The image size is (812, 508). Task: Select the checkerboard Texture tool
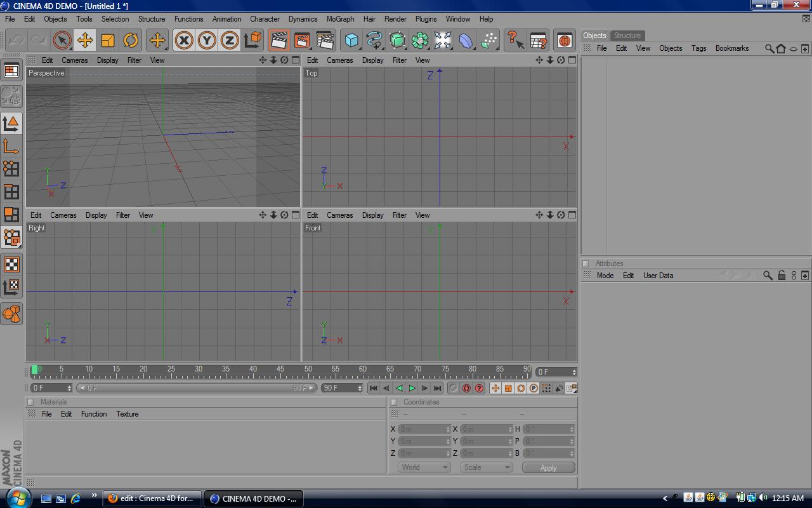tap(11, 264)
